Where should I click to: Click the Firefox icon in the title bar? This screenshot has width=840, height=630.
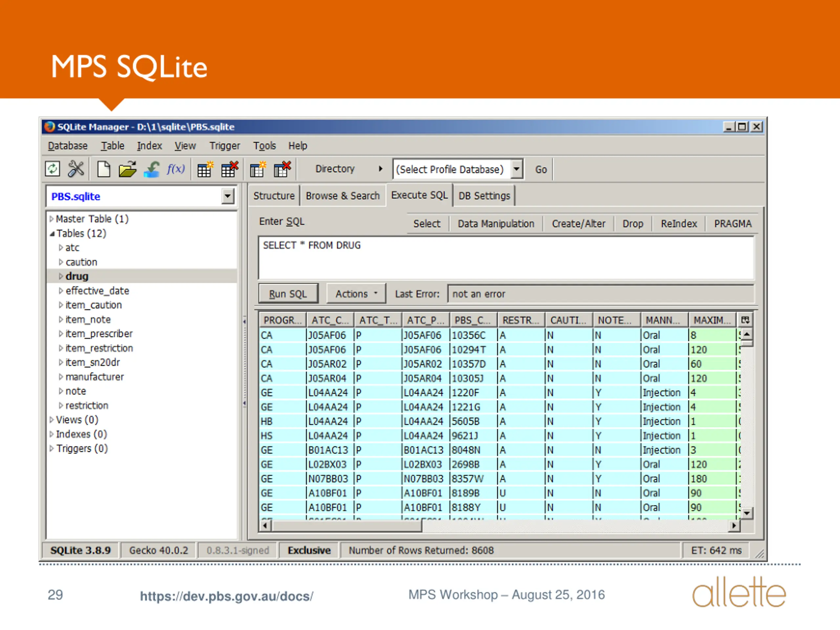pyautogui.click(x=49, y=126)
